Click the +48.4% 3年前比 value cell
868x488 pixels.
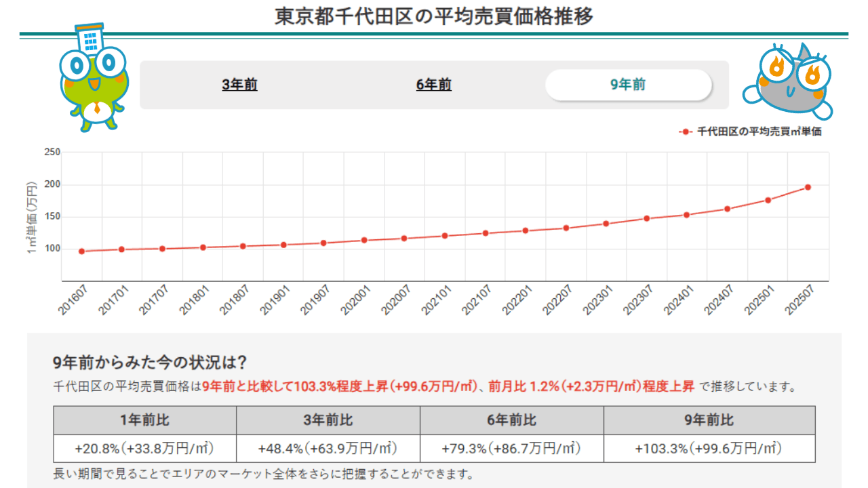click(x=328, y=449)
